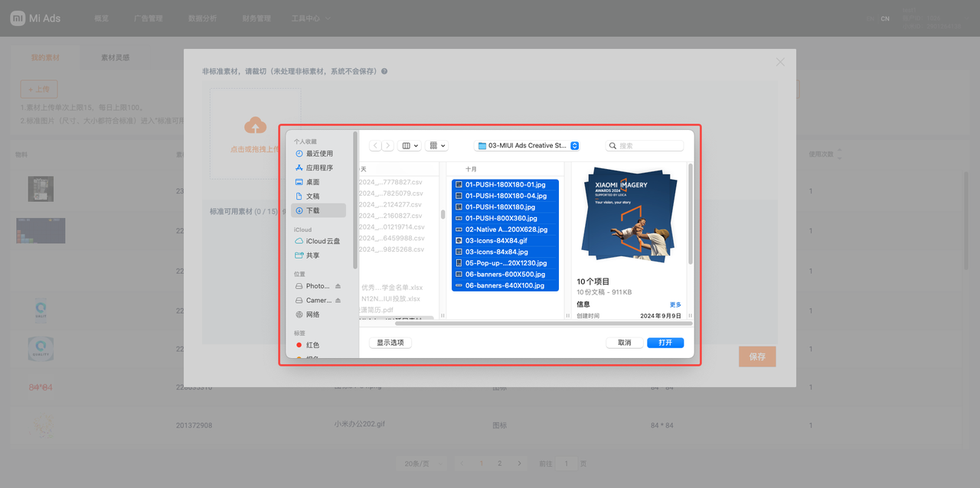Select iCloud云盘 in the sidebar
The height and width of the screenshot is (488, 980).
(322, 241)
